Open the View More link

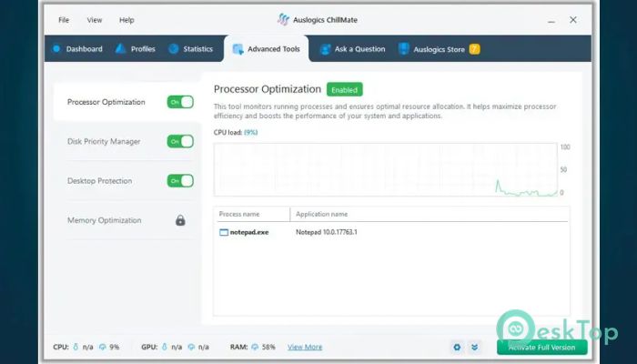click(305, 347)
